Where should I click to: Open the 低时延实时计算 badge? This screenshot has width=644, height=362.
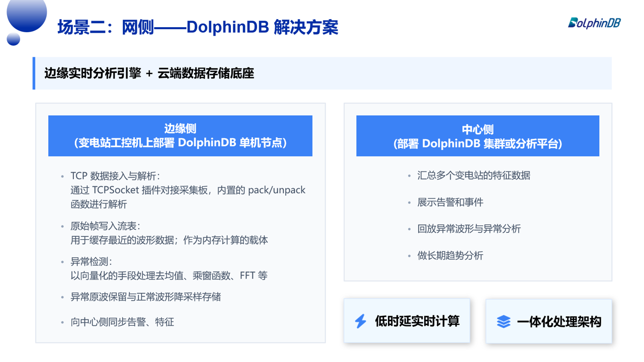coord(407,320)
